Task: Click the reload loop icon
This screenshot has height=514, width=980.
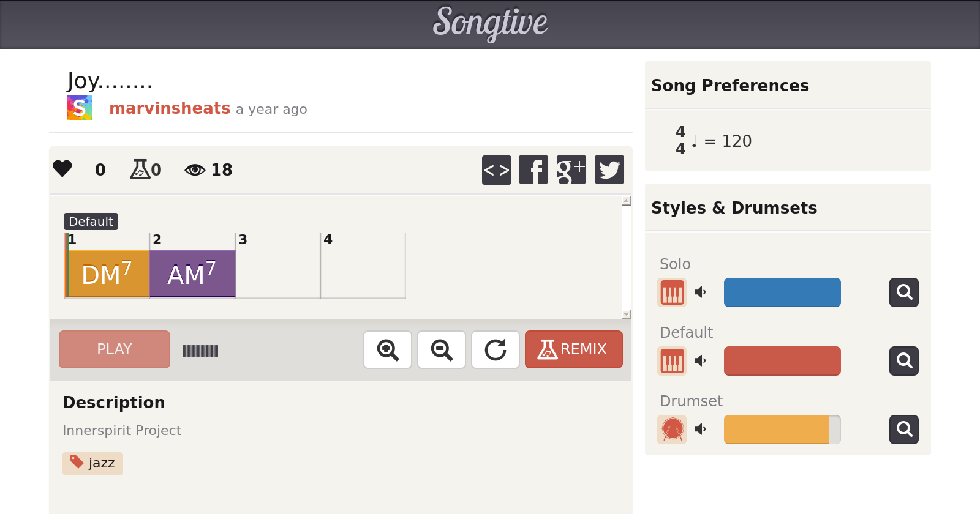Action: (496, 350)
